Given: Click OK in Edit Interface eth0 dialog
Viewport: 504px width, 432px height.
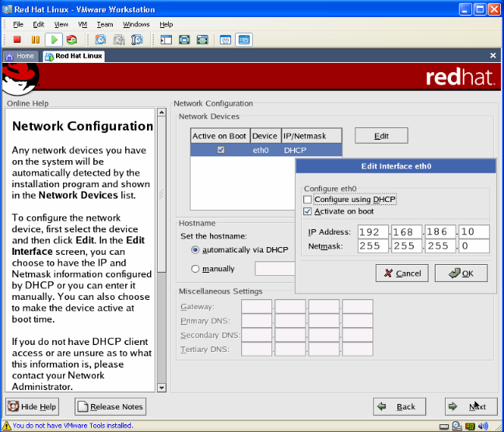Looking at the screenshot, I should coord(461,273).
